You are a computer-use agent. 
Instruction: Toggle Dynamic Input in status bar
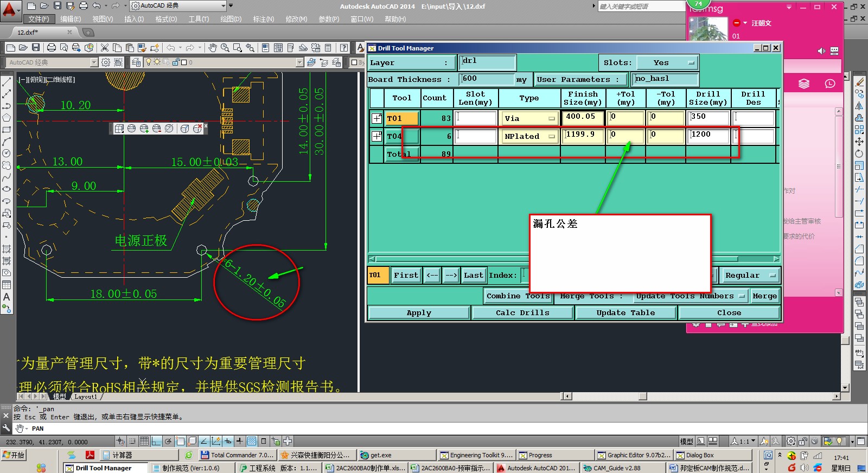pos(228,441)
